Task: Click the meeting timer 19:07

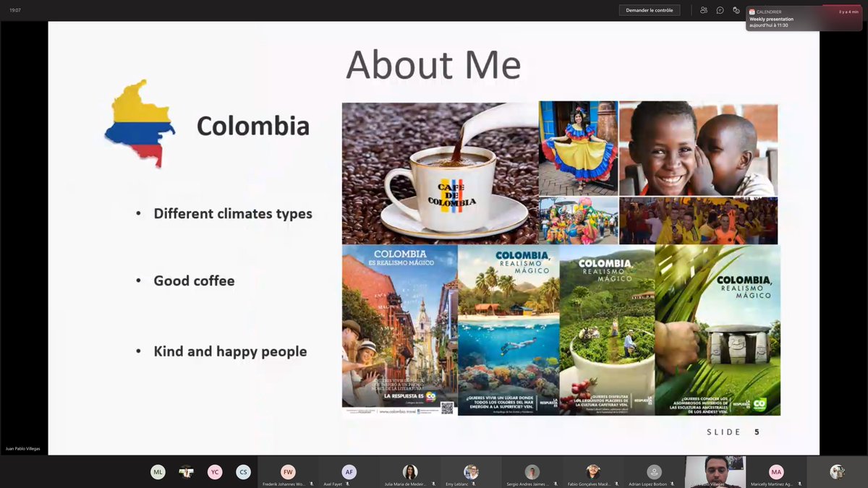Action: [x=14, y=10]
